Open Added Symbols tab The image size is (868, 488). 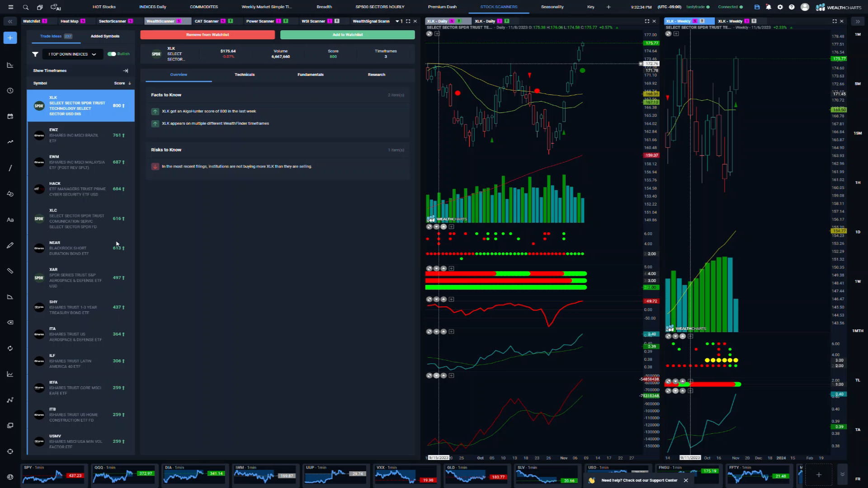pos(105,36)
